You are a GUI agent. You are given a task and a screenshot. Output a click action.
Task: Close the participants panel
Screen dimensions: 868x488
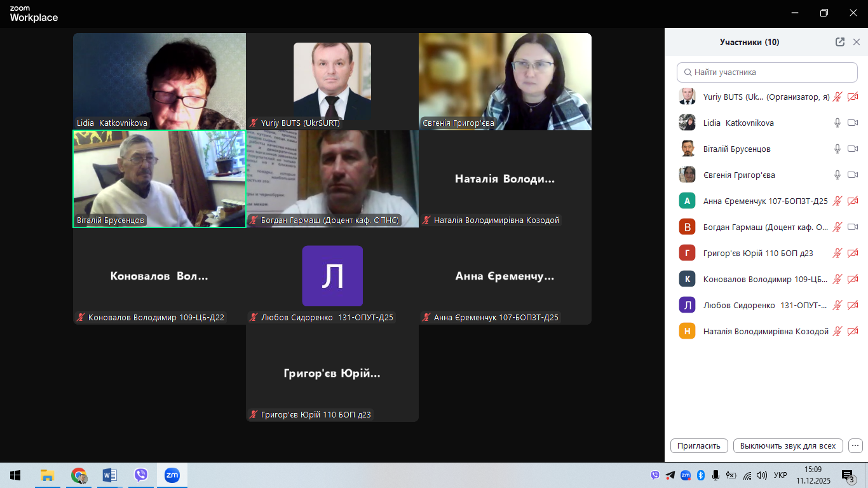click(856, 42)
